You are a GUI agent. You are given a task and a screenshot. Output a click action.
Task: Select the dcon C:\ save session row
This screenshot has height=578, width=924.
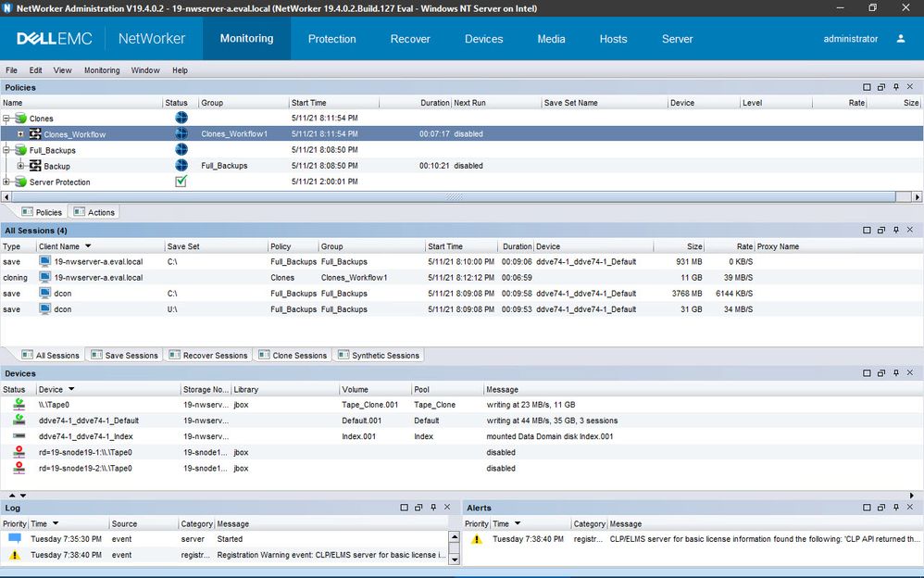click(x=462, y=293)
